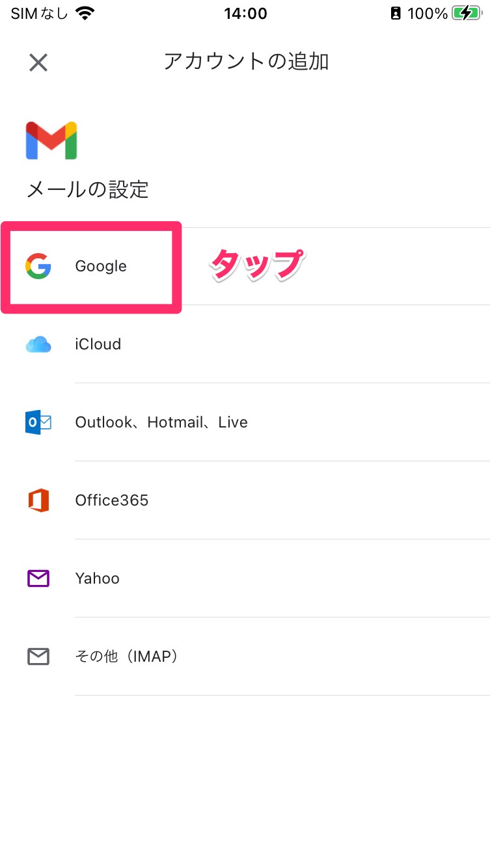Select the Google account option
This screenshot has width=490, height=868.
[x=245, y=266]
